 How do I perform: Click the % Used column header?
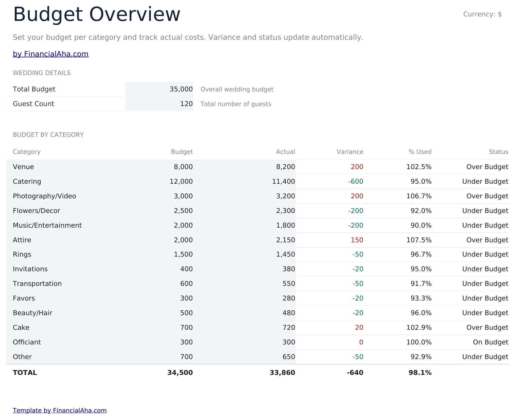420,152
